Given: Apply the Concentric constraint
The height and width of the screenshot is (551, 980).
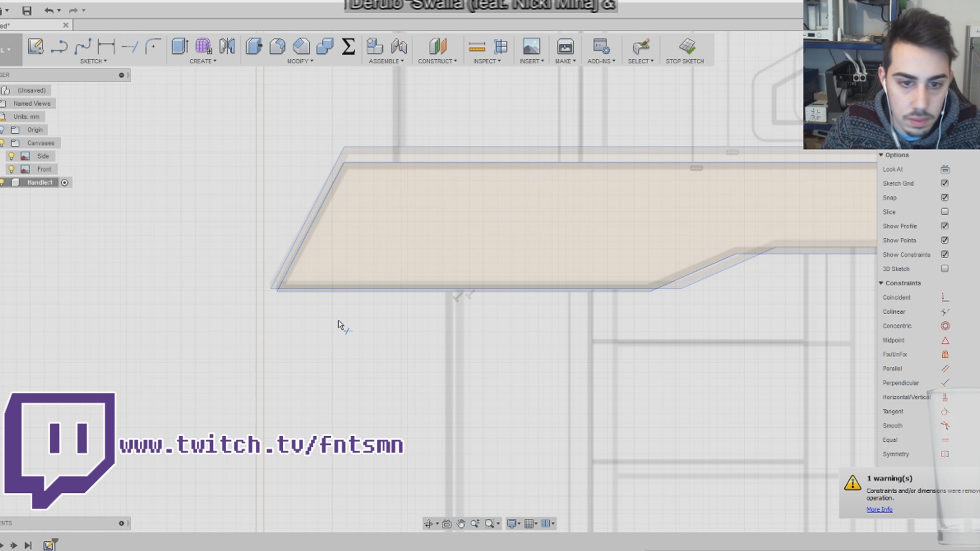Looking at the screenshot, I should 945,326.
